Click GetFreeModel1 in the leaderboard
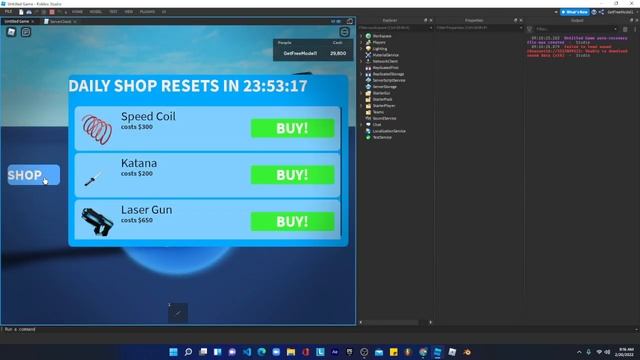Screen dimensions: 640x360 click(x=300, y=53)
